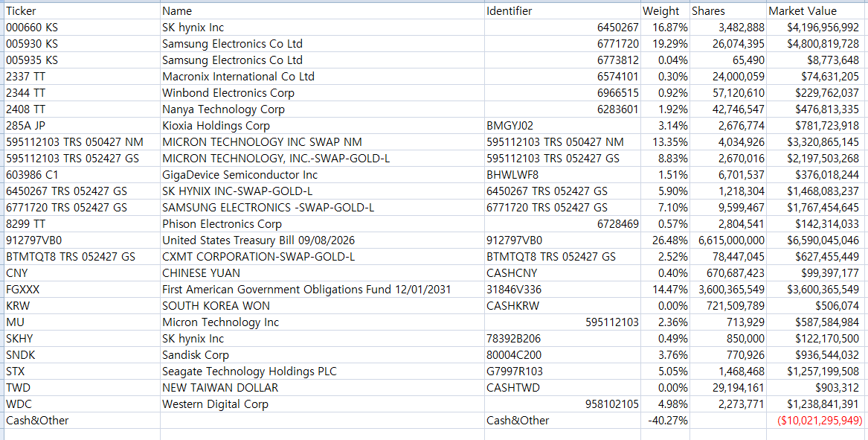The image size is (868, 440).
Task: Select the Winbond Electronics Corp cell
Action: pos(322,92)
